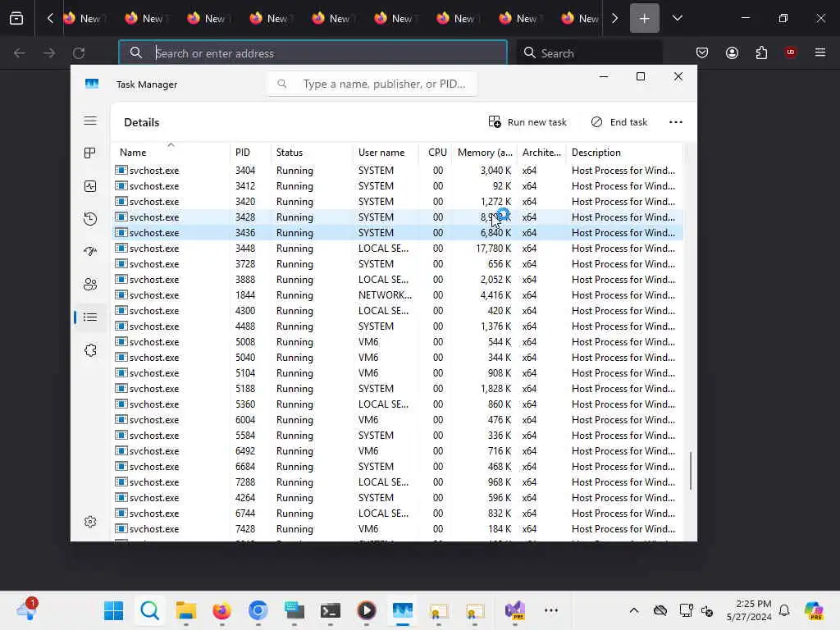Screen dimensions: 840x630
Task: Click the Run new task button
Action: pos(527,122)
